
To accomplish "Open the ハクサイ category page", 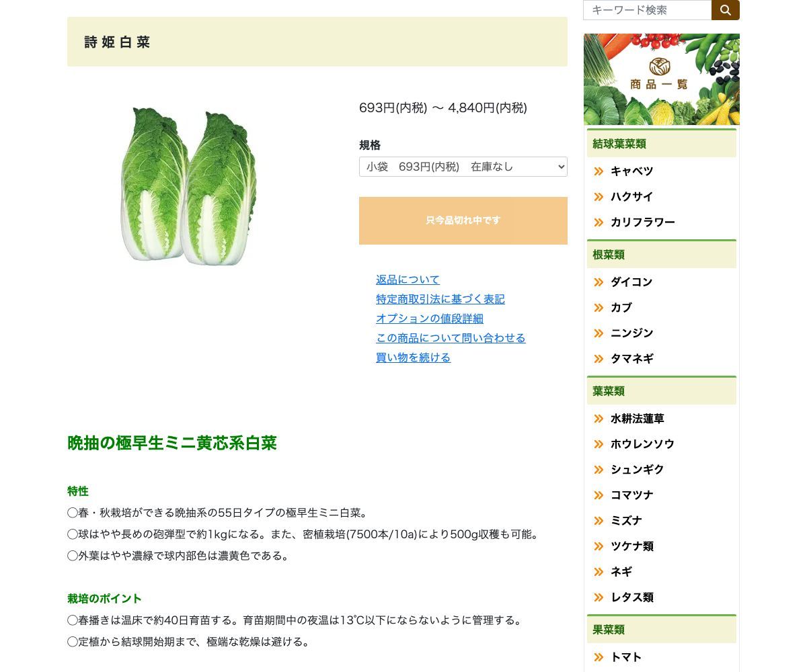I will click(x=631, y=197).
